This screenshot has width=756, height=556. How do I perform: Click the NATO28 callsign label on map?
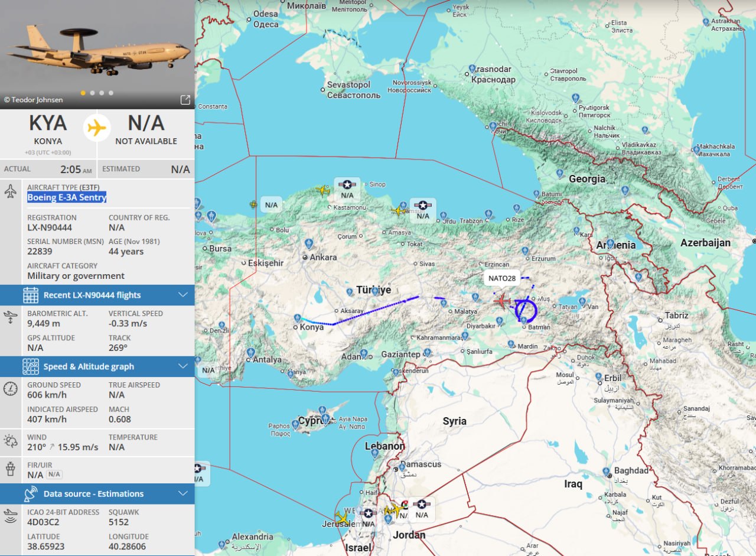pos(503,278)
